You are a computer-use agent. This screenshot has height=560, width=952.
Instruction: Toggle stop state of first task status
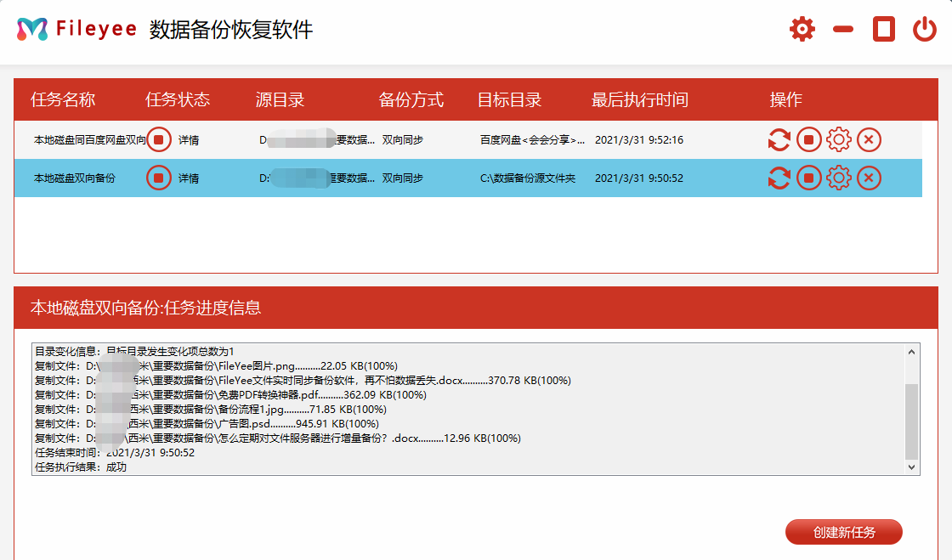[x=158, y=139]
